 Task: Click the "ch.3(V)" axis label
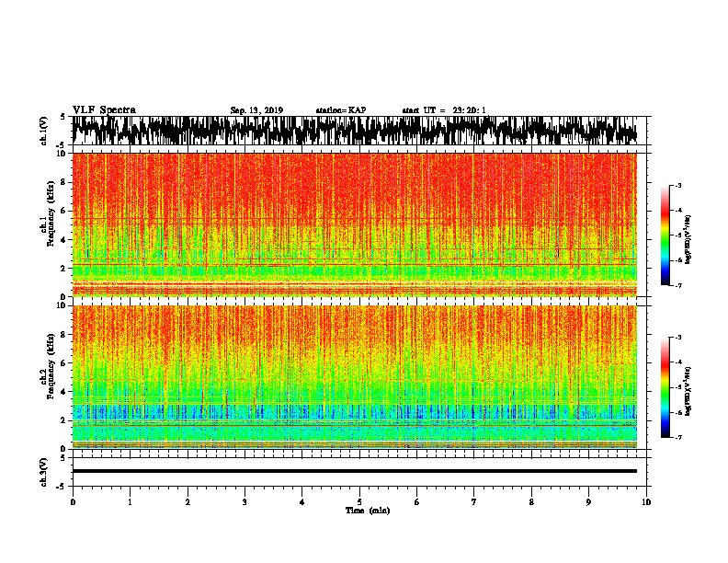click(x=43, y=472)
